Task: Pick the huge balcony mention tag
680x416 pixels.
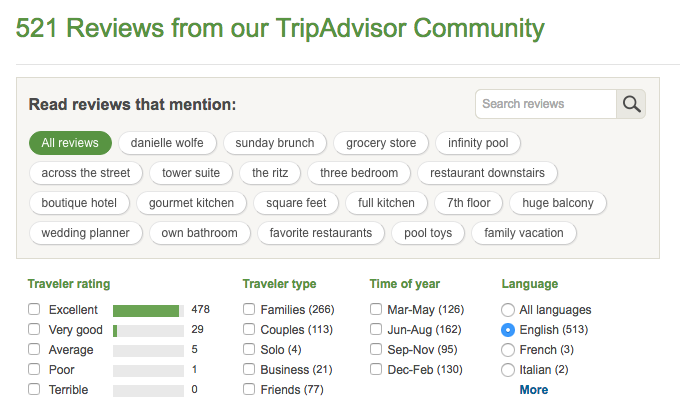Action: point(558,203)
